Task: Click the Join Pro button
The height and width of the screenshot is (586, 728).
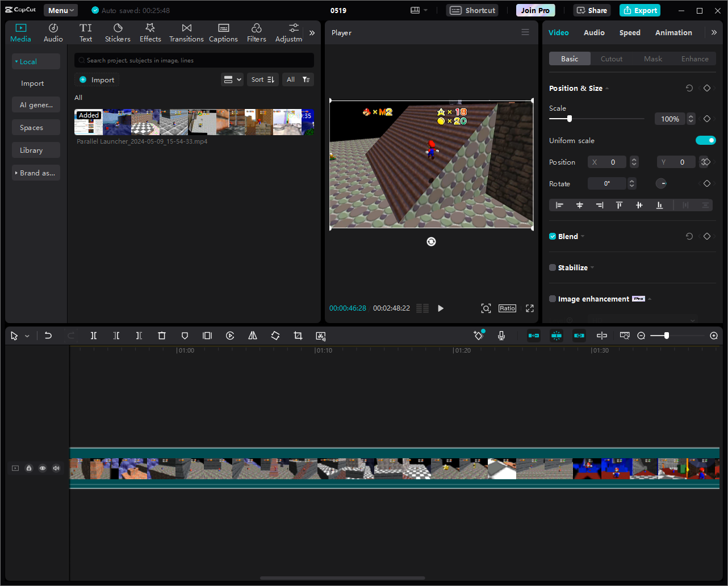Action: click(x=535, y=10)
